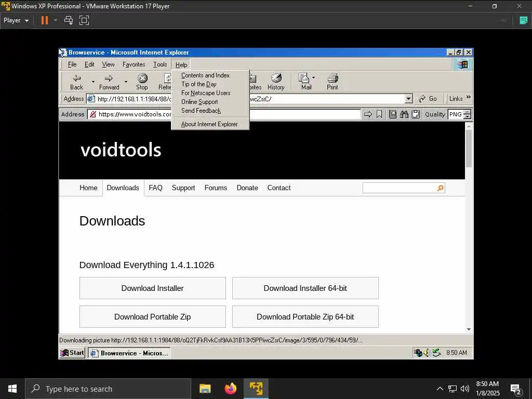
Task: Expand the Mail button dropdown arrow
Action: (313, 78)
